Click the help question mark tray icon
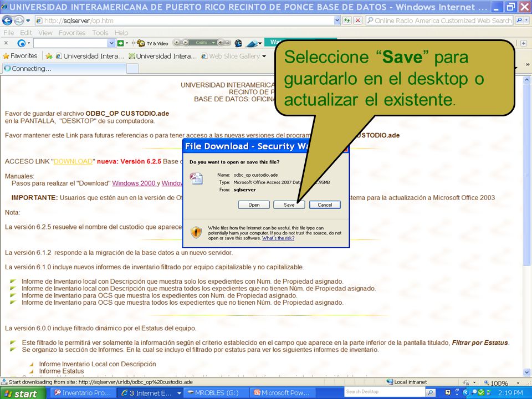 (x=448, y=393)
